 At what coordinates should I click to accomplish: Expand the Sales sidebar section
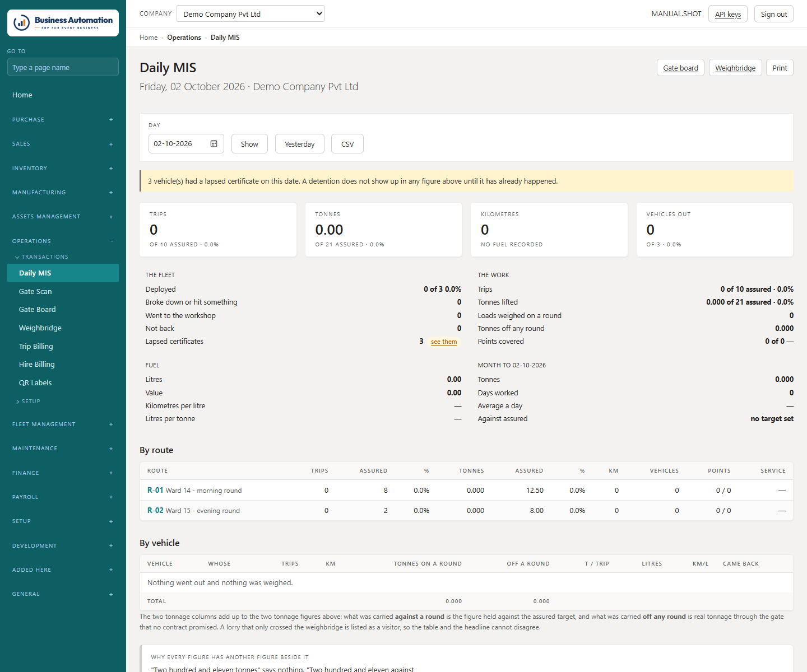[x=63, y=144]
